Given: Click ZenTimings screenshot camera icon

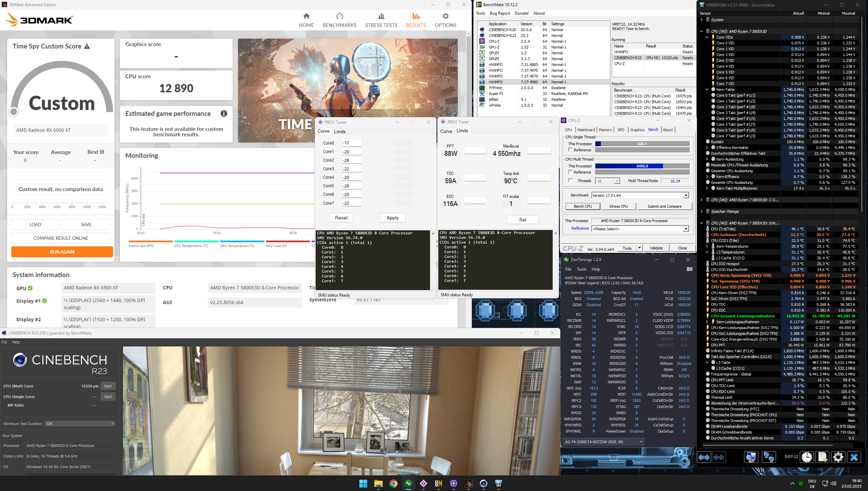Looking at the screenshot, I should pos(689,269).
